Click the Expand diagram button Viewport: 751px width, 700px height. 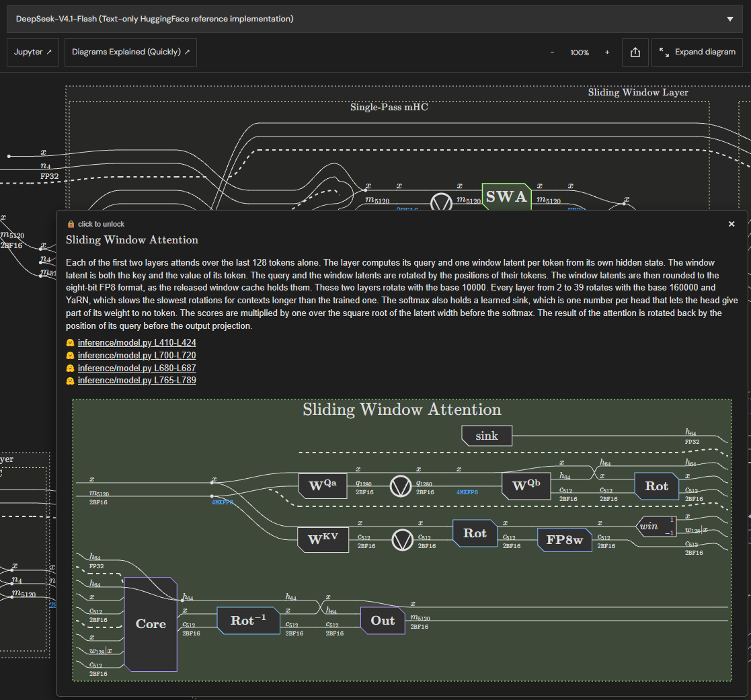(697, 52)
